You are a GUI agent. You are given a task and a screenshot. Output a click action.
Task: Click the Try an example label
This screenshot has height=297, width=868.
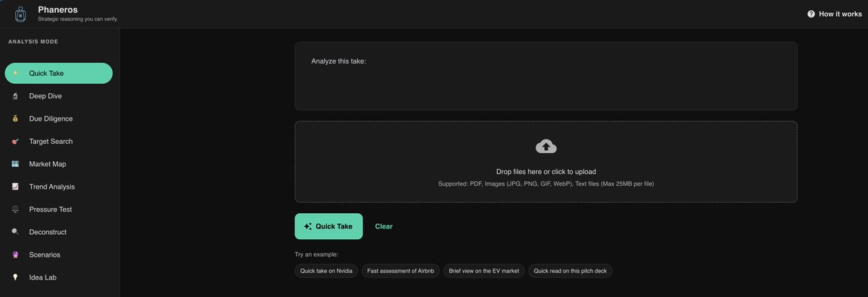tap(317, 254)
